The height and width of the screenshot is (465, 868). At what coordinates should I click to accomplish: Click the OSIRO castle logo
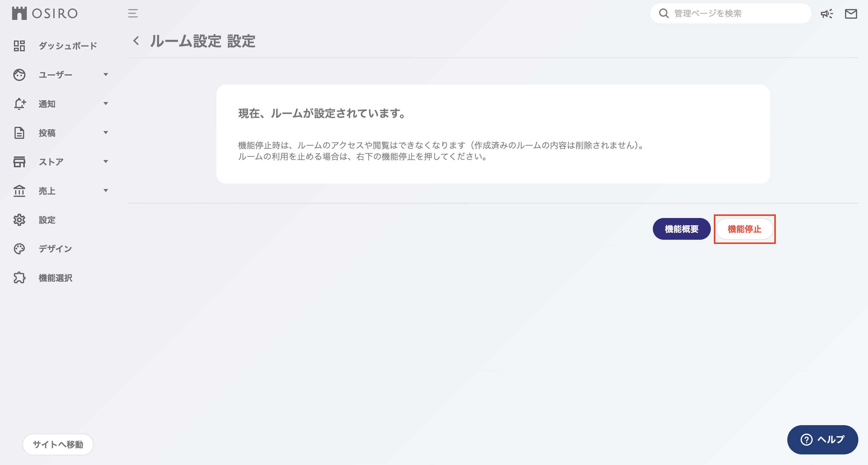click(x=19, y=13)
